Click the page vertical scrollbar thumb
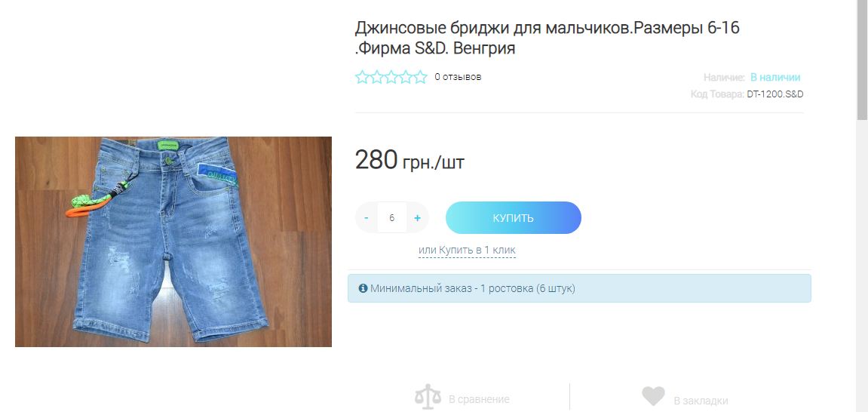Viewport: 868px width, 412px height. [x=862, y=60]
